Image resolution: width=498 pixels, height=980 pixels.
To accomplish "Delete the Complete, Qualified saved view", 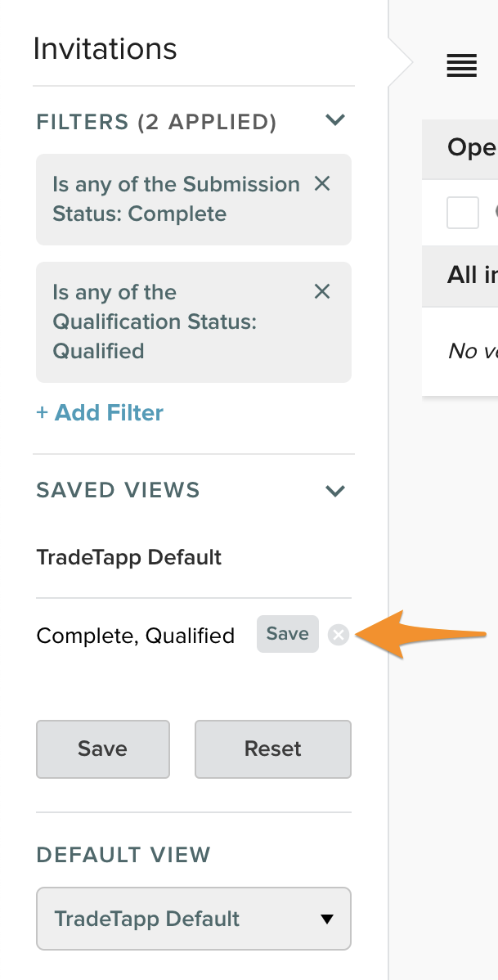I will (338, 635).
